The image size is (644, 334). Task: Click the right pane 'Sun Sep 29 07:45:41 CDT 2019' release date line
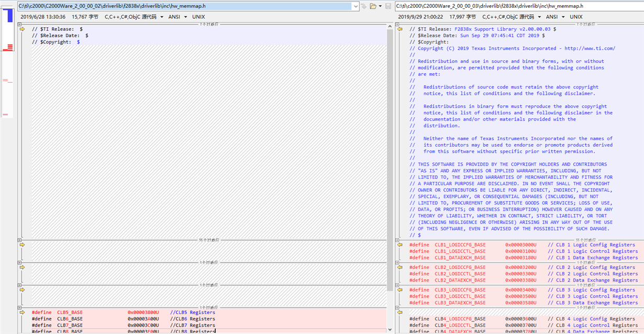477,36
